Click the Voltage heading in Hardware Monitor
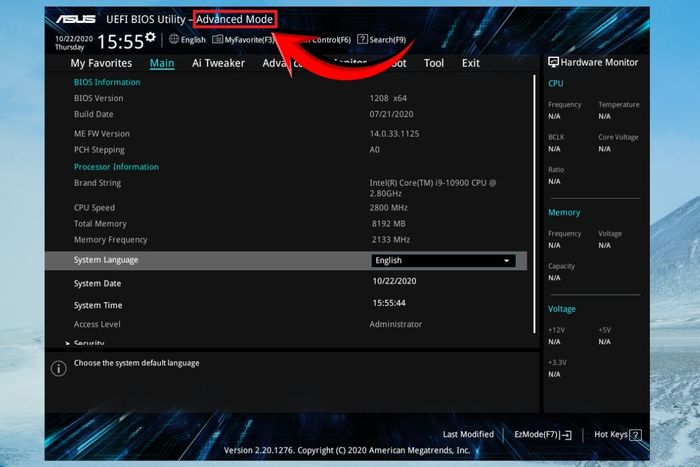The image size is (700, 467). (562, 309)
